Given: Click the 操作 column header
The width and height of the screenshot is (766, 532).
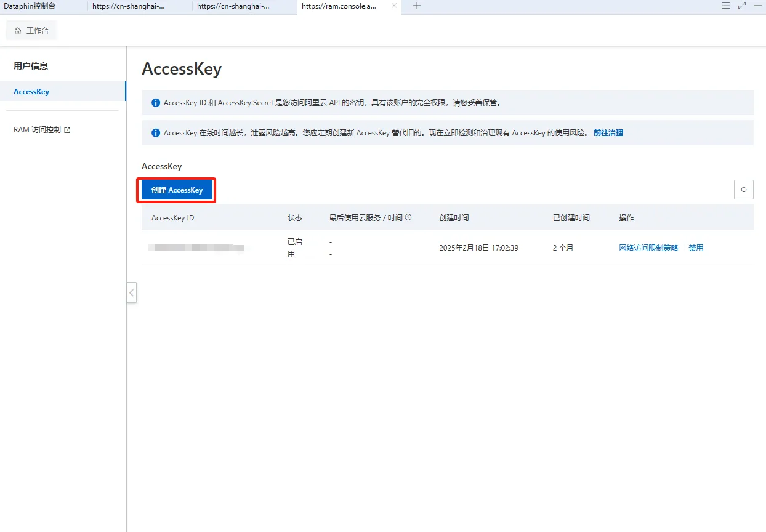Looking at the screenshot, I should pos(626,218).
